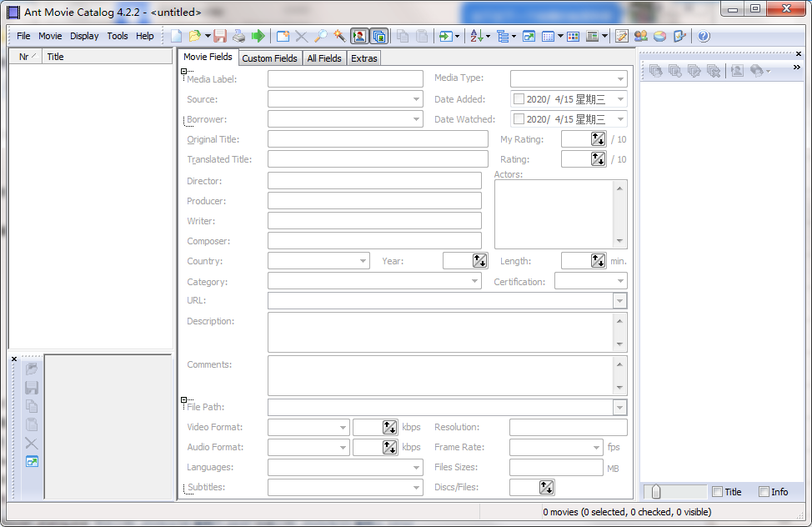Viewport: 812px width, 527px height.
Task: Open the Movie menu
Action: pyautogui.click(x=50, y=36)
